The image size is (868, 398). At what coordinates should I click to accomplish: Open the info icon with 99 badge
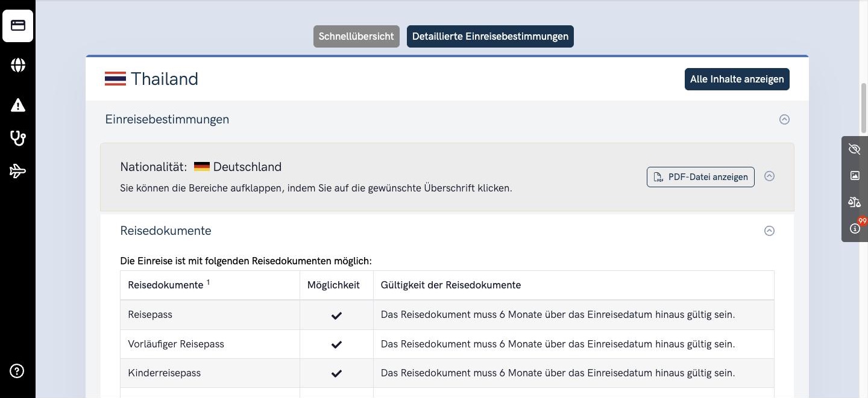click(x=854, y=228)
